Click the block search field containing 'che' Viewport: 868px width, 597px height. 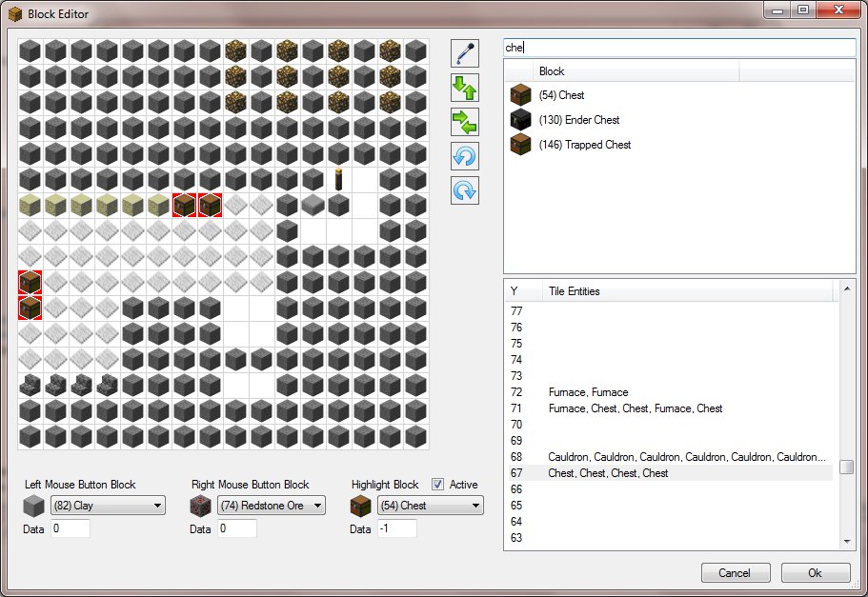tap(679, 48)
